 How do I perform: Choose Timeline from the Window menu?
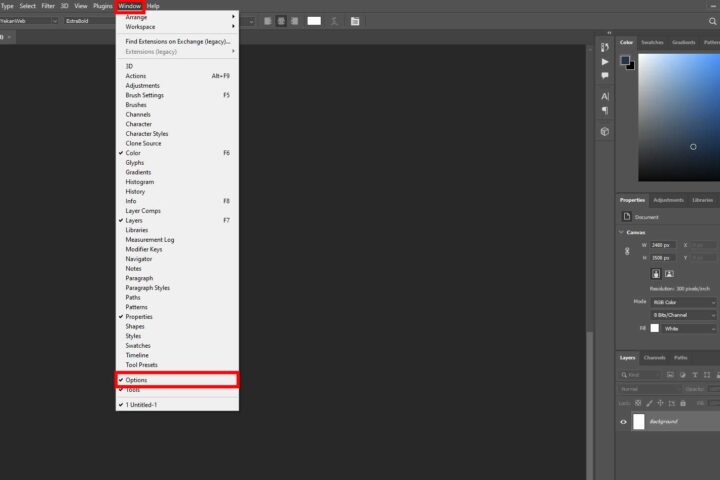(177, 356)
